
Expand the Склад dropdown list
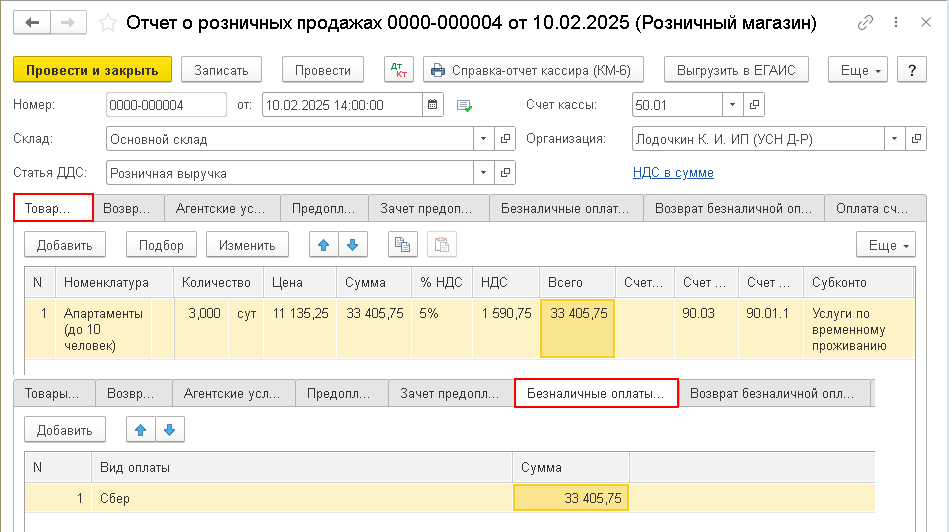(x=482, y=139)
